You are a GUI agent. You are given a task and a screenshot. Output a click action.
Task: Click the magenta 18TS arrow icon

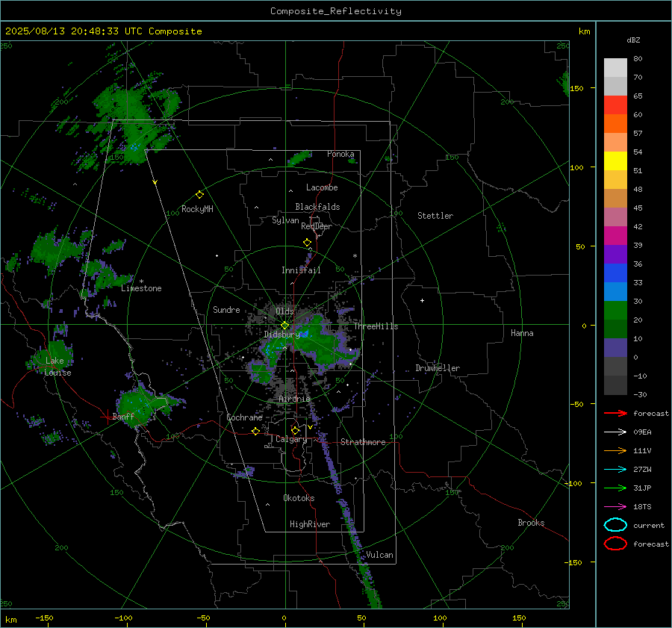[x=615, y=507]
